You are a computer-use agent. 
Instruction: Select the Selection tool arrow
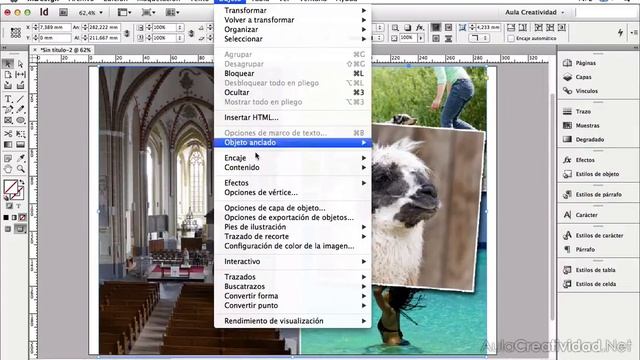click(x=8, y=64)
